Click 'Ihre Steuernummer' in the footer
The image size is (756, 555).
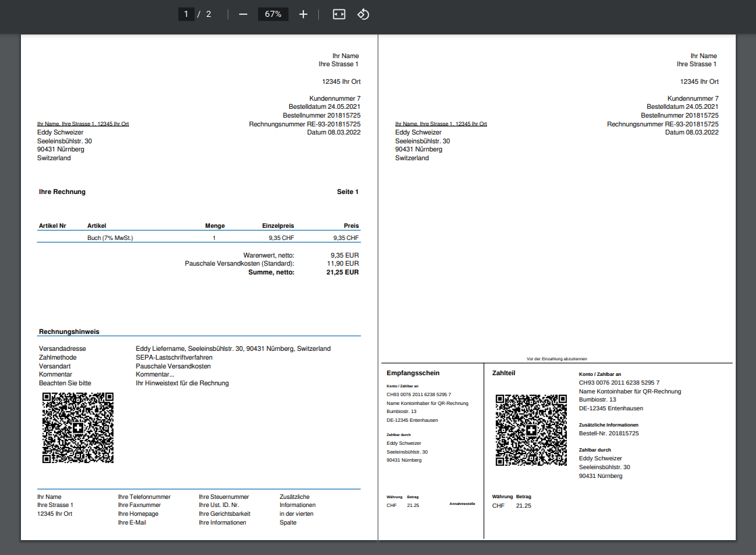coord(224,497)
